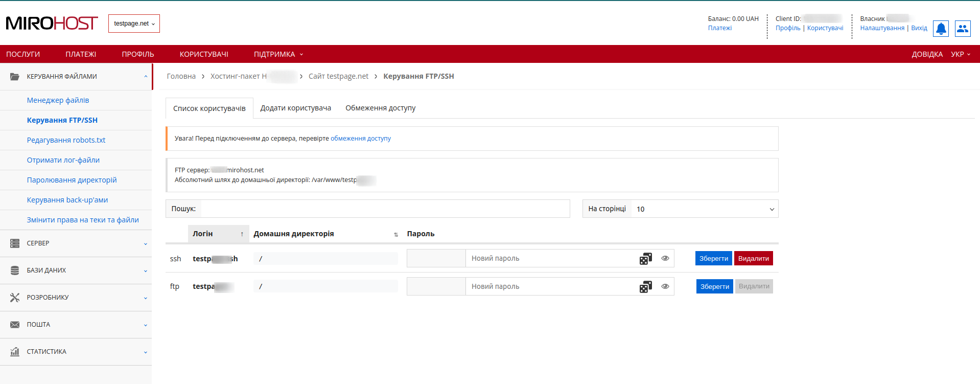Screen dimensions: 980x384
Task: Sort table by Домашня директорія column
Action: [x=325, y=234]
